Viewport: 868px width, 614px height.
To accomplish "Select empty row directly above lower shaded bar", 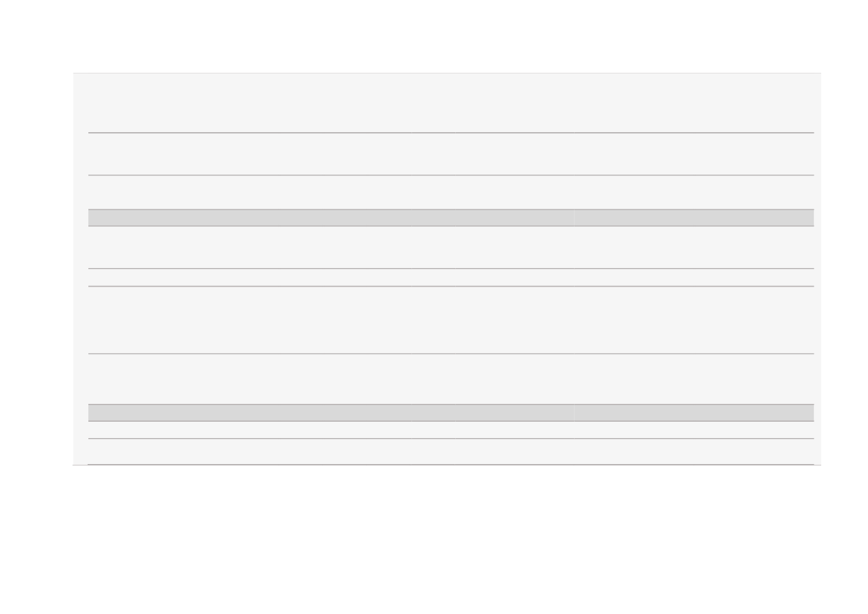I will (451, 379).
